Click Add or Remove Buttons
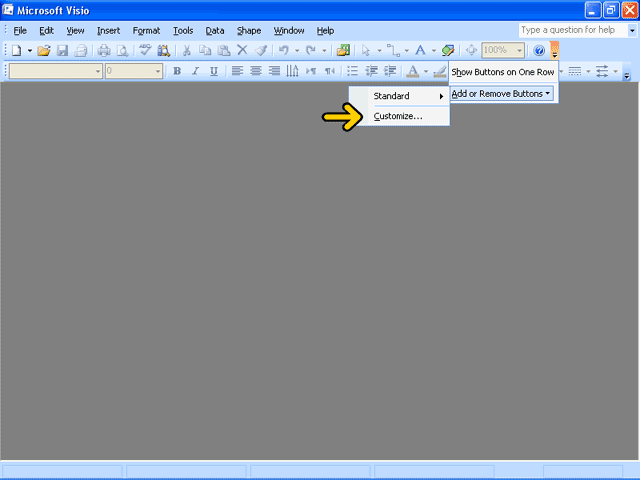 pyautogui.click(x=501, y=93)
